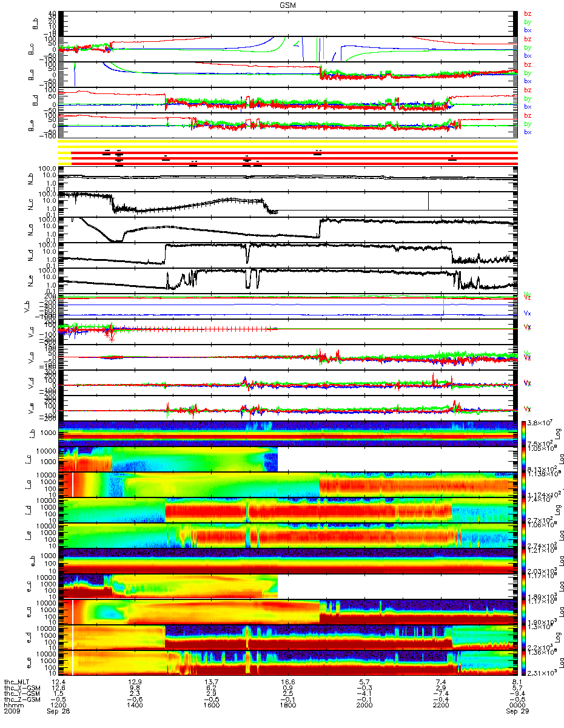Screen dimensions: 564x728
Task: Click the green by legend of B_c
Action: 528,47
